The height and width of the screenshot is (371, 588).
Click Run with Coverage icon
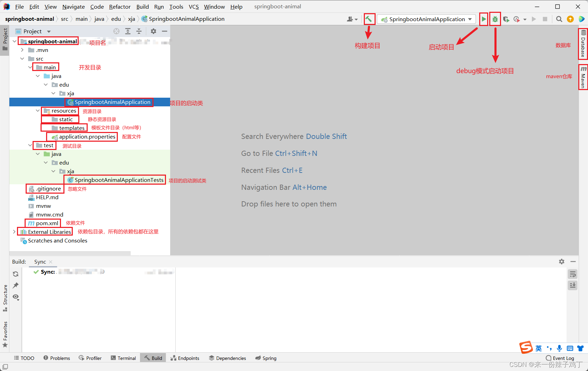coord(506,19)
